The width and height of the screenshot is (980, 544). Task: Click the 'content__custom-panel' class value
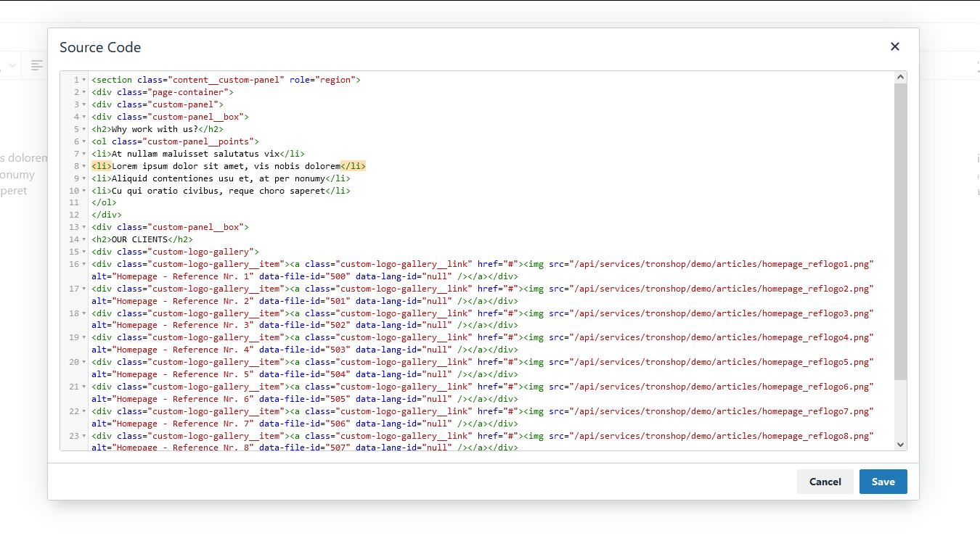pos(226,80)
